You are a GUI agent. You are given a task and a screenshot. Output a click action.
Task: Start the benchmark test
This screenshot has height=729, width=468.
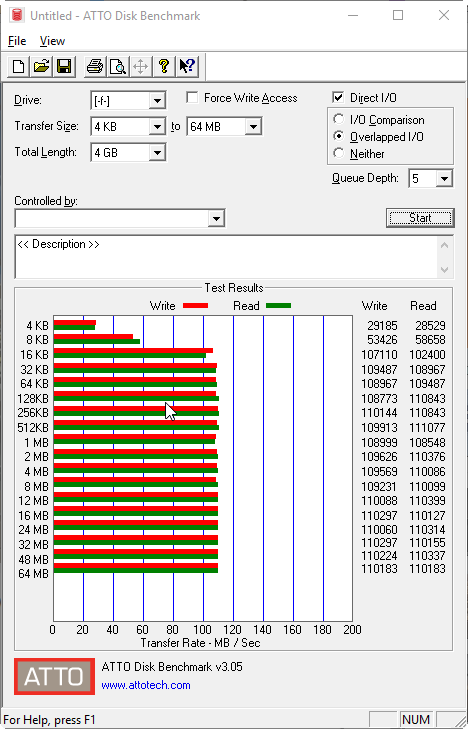[x=420, y=218]
